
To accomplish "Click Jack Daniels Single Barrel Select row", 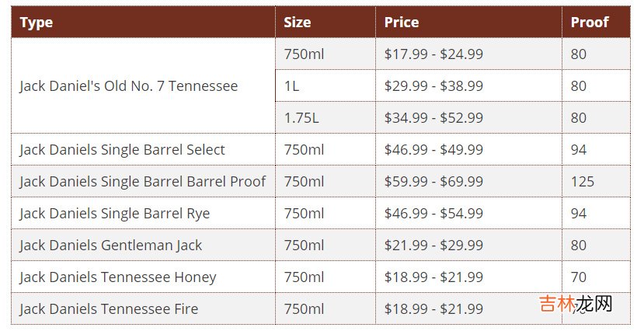I will pos(122,150).
